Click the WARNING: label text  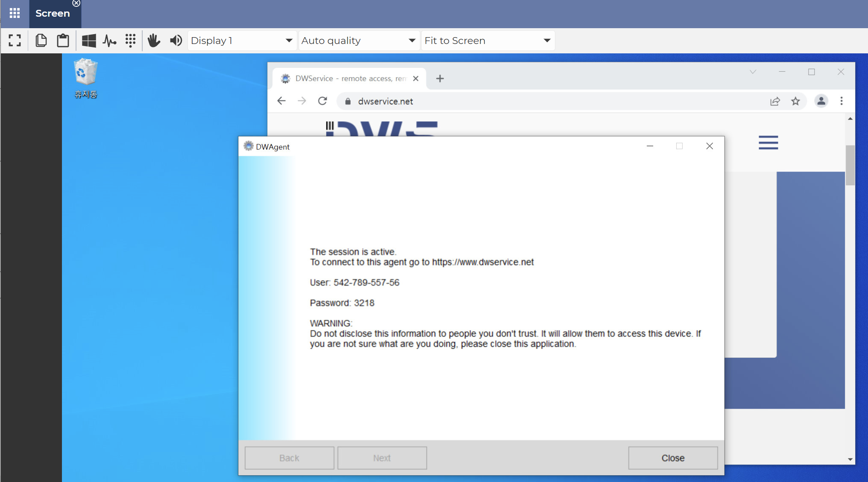[x=331, y=324]
